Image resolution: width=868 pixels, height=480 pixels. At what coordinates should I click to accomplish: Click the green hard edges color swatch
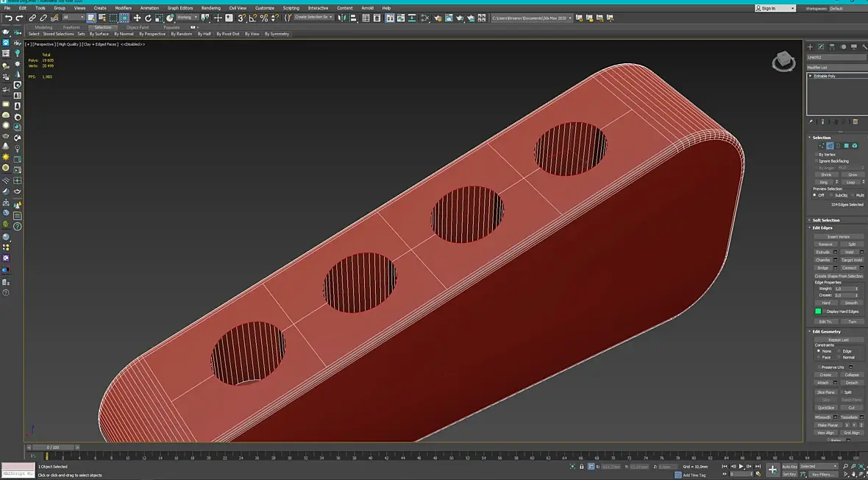click(x=818, y=311)
